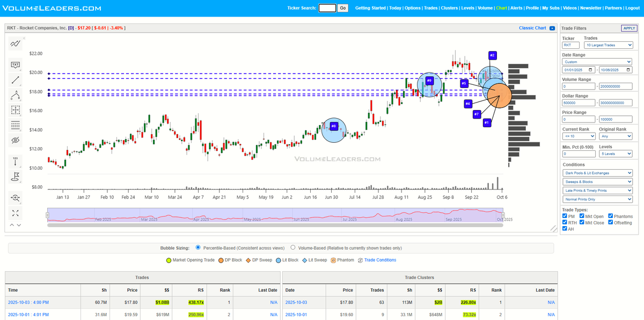Click the #2 trade rank marker
Viewport: 644px width, 320px height.
493,55
